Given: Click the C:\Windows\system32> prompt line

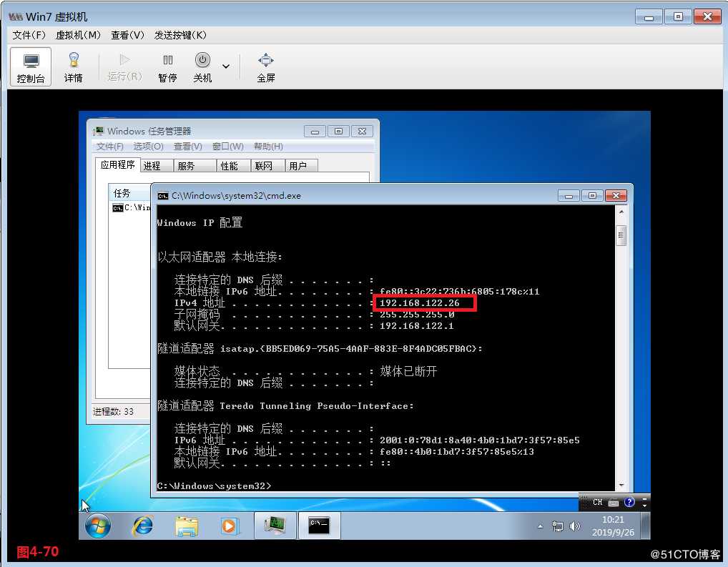Looking at the screenshot, I should pos(214,485).
